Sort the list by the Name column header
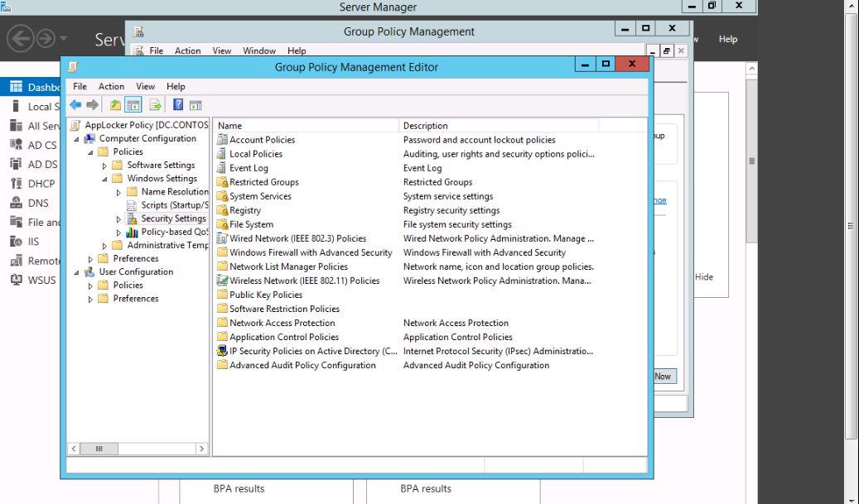This screenshot has width=859, height=504. pos(306,125)
